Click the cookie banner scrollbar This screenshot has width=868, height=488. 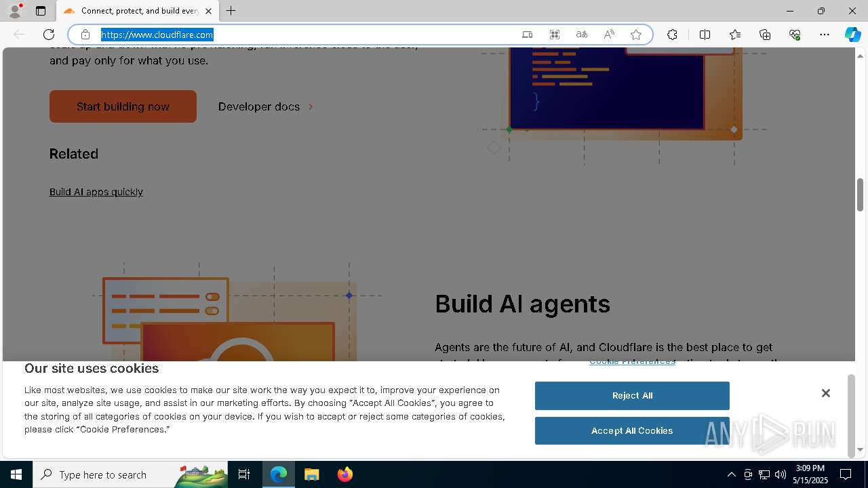coord(851,415)
